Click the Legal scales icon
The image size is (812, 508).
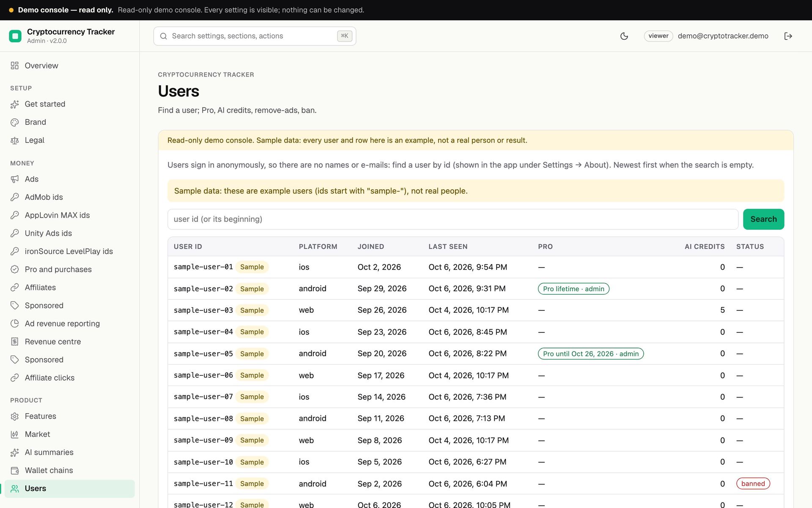click(x=15, y=141)
